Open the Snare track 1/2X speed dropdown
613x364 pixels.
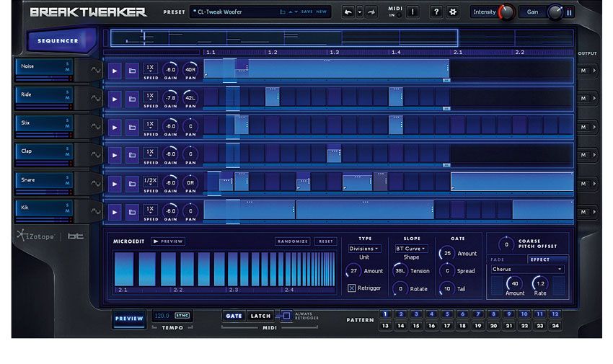pyautogui.click(x=150, y=181)
